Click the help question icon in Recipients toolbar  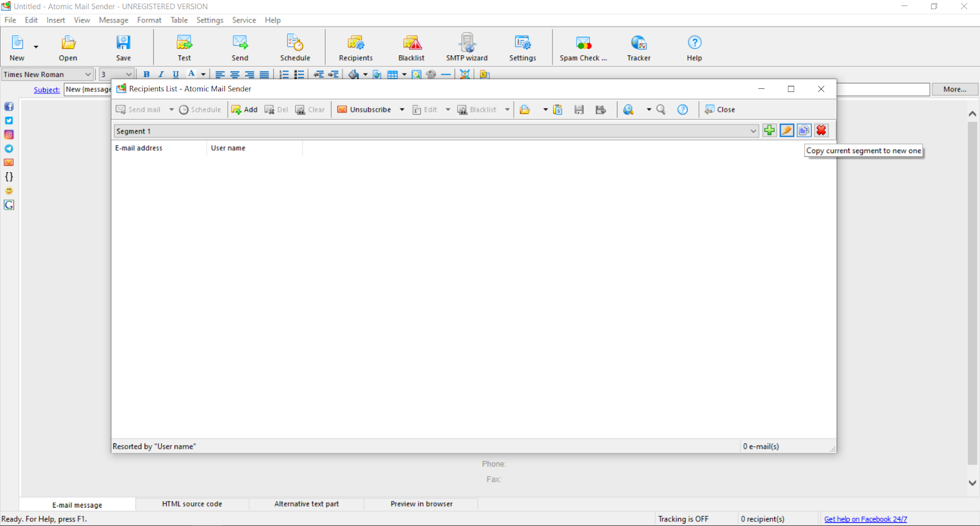click(x=682, y=110)
